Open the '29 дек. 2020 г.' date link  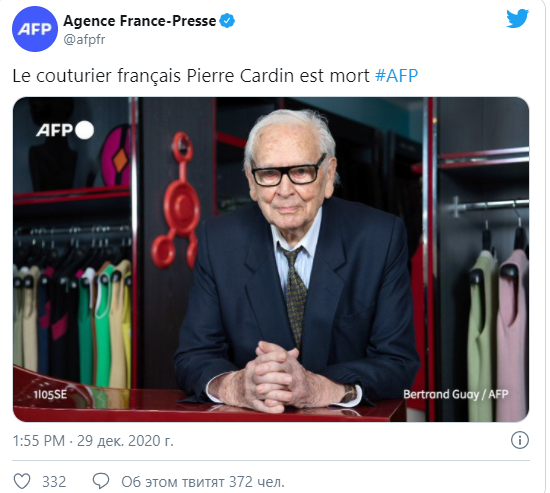pyautogui.click(x=125, y=440)
